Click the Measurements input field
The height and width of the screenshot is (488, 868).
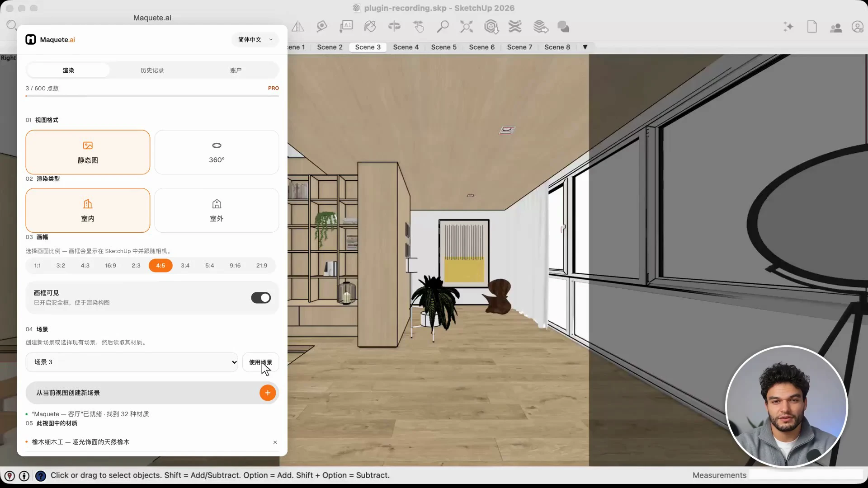[806, 475]
